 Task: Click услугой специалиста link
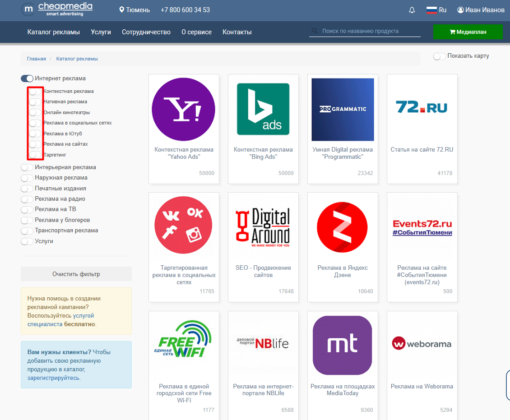click(x=60, y=320)
